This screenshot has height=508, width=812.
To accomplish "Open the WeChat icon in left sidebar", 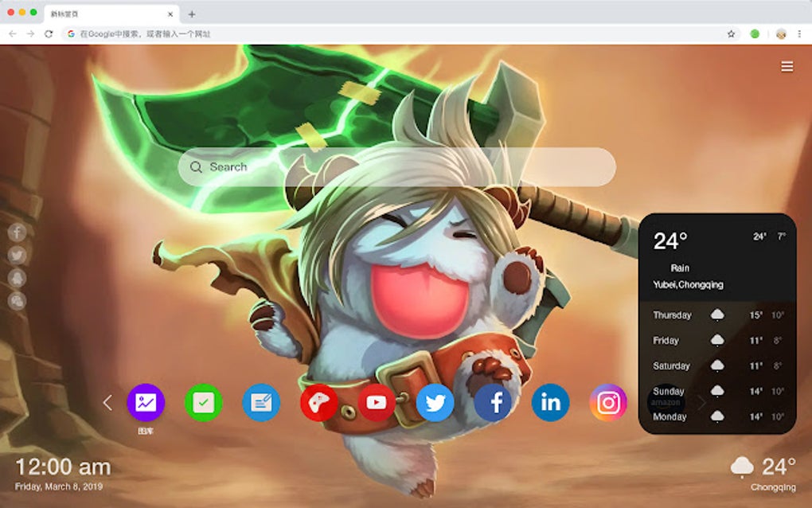I will tap(17, 300).
